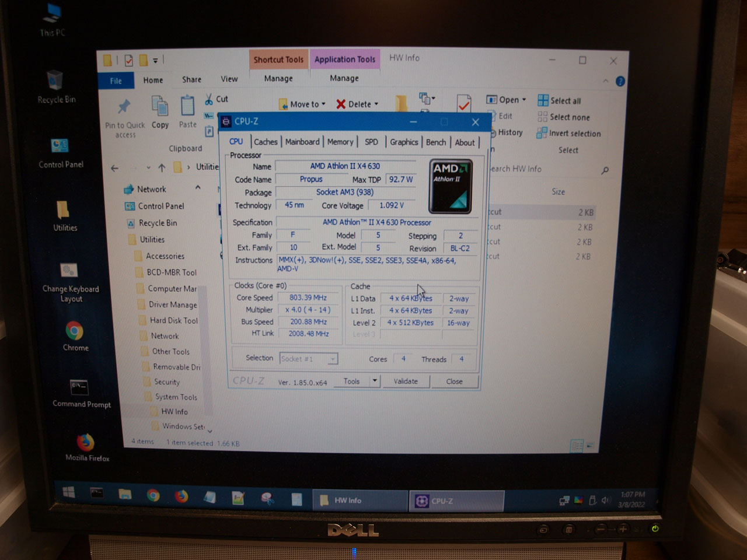Viewport: 747px width, 560px height.
Task: Open the command prompt pinned on taskbar
Action: coord(97,494)
